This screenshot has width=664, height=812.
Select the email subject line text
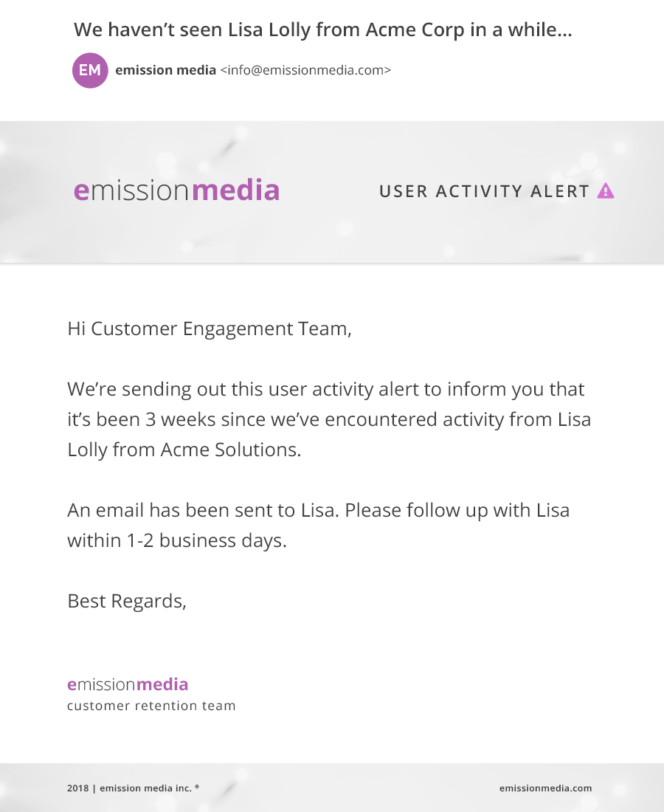(x=323, y=30)
